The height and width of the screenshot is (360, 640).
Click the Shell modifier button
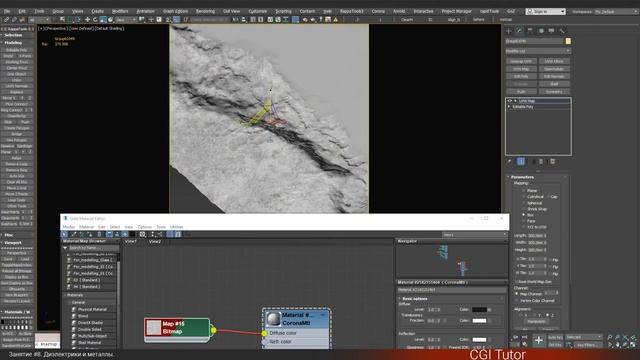tap(554, 84)
